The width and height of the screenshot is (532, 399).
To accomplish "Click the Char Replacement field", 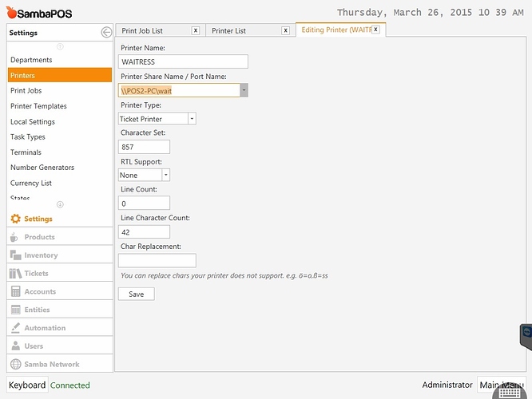I will 157,261.
